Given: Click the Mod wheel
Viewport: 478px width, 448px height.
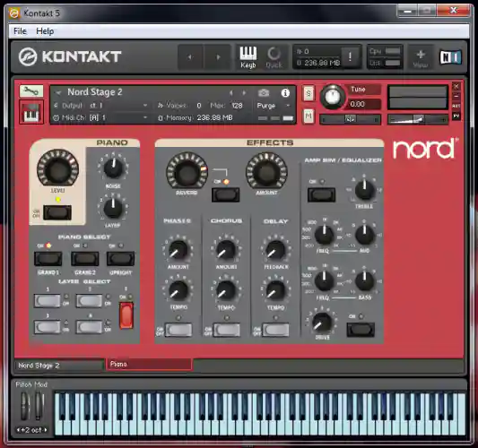Looking at the screenshot, I should click(x=39, y=406).
